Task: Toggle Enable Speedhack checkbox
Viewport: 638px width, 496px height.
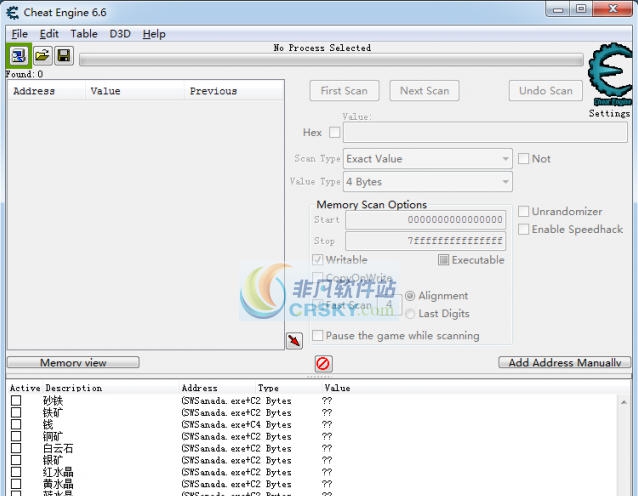Action: (x=523, y=229)
